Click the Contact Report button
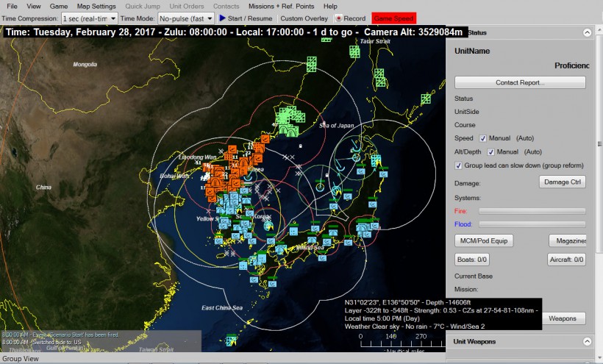 [521, 82]
